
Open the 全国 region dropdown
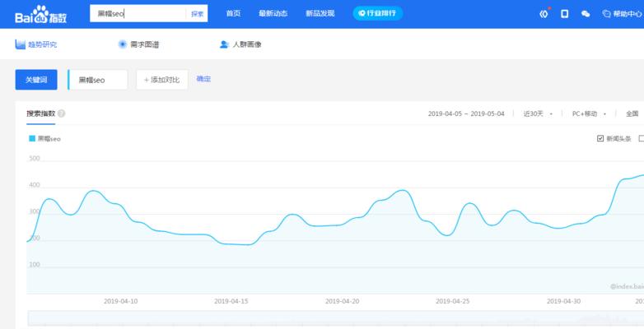click(632, 114)
